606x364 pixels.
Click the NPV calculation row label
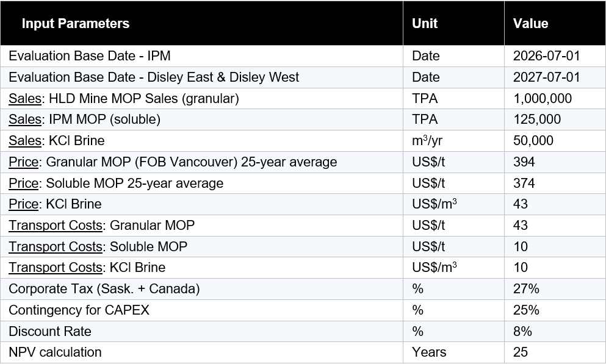pyautogui.click(x=55, y=352)
